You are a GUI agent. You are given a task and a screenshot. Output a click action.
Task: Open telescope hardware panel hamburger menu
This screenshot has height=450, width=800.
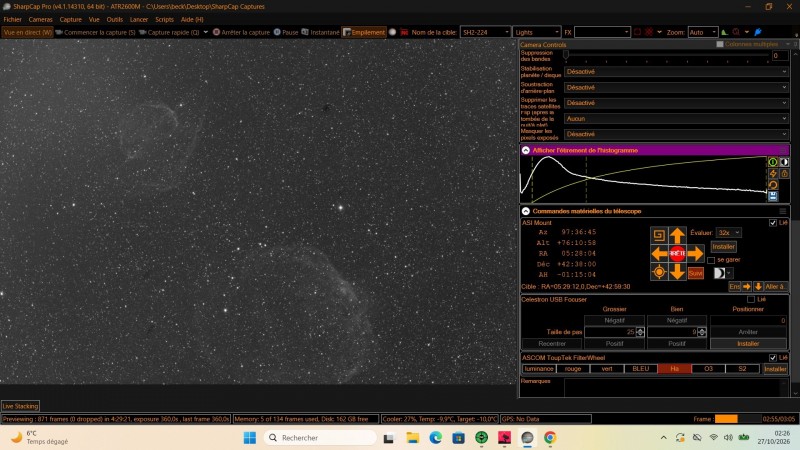(x=783, y=211)
